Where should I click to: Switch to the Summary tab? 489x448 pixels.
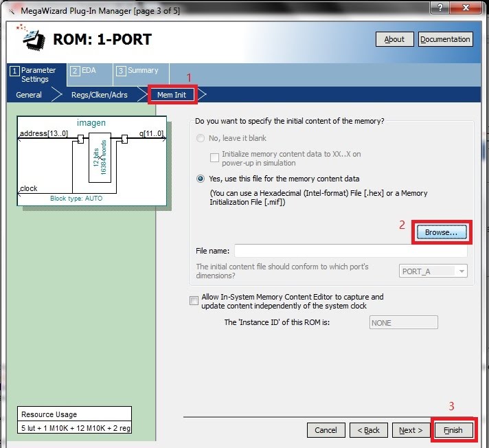point(141,75)
